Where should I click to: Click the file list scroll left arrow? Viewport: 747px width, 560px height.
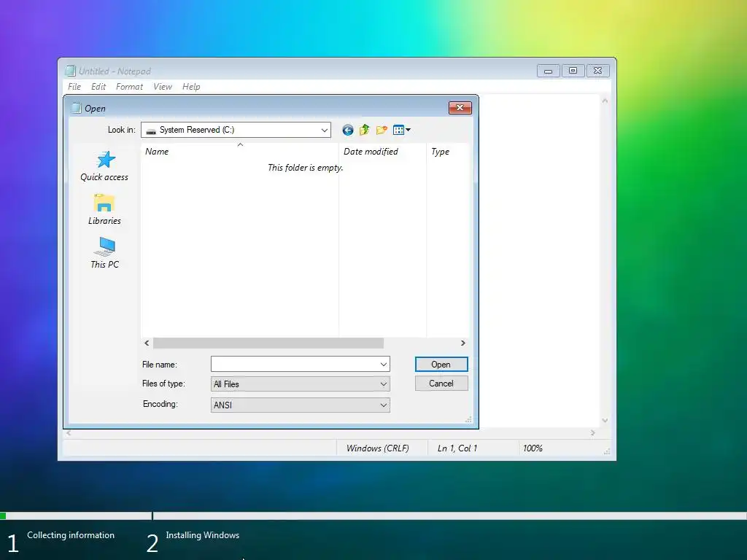click(x=147, y=343)
